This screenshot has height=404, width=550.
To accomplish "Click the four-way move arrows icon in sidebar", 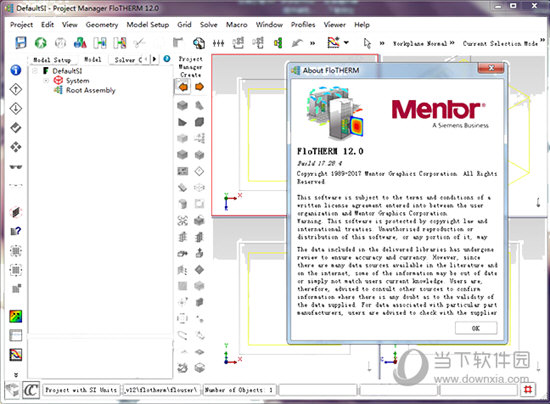I will (x=16, y=147).
